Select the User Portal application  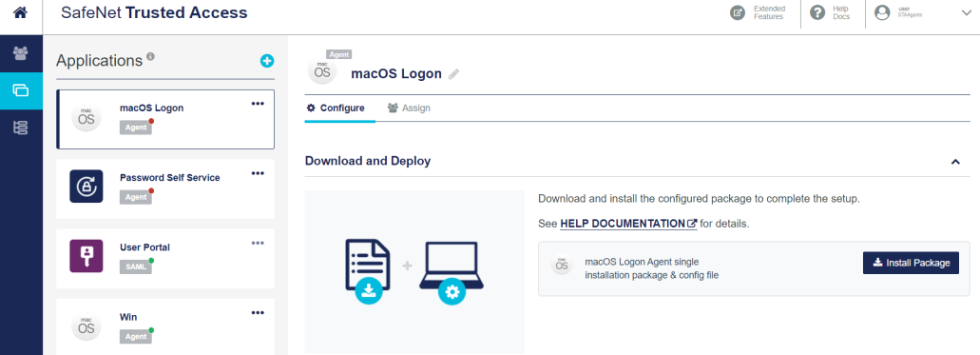pos(165,258)
